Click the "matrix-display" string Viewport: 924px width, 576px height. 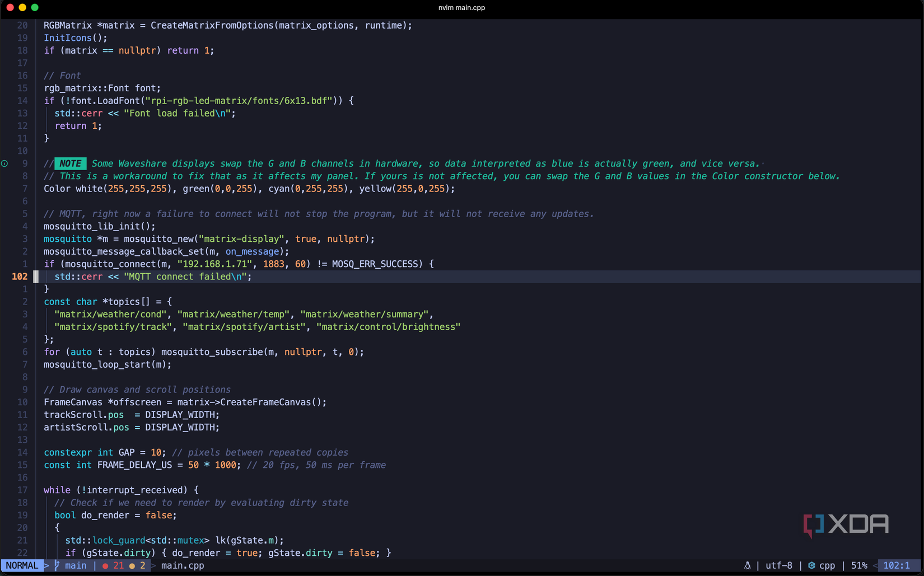coord(241,239)
